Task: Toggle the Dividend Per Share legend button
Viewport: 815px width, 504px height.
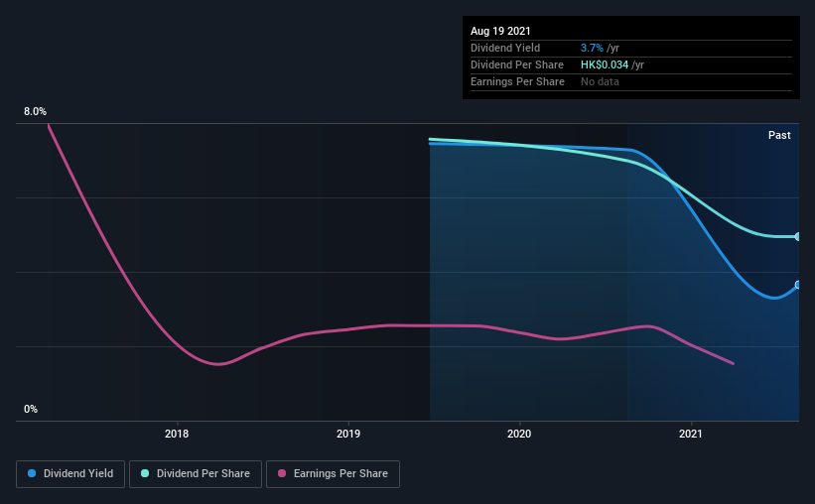Action: [x=196, y=474]
